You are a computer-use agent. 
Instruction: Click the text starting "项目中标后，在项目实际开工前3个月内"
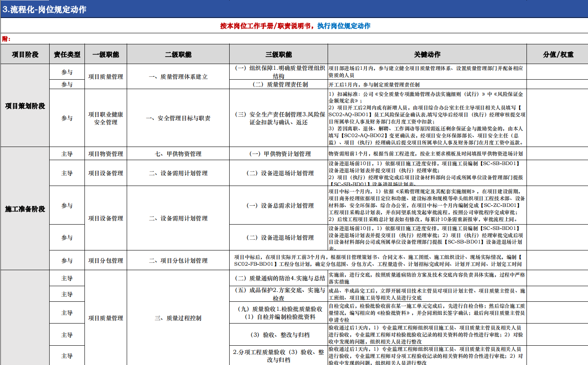click(378, 261)
